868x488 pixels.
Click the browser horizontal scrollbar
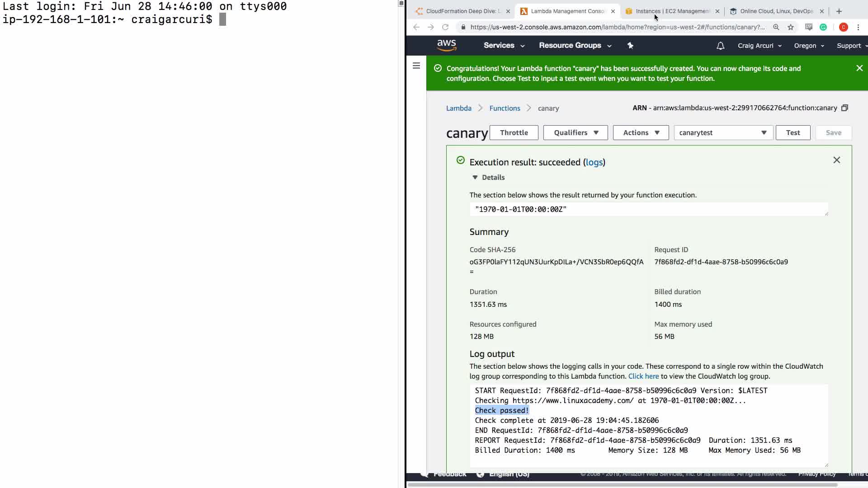(622, 485)
